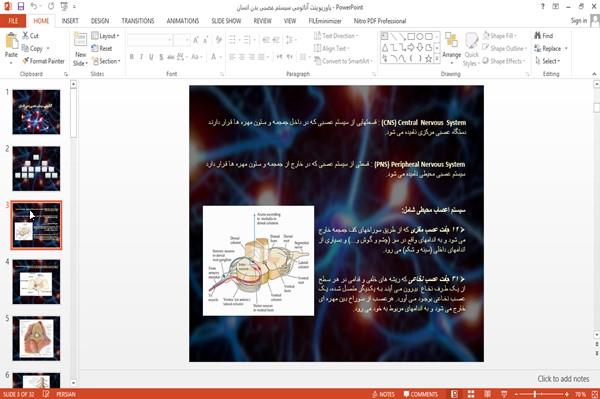This screenshot has width=600, height=399.
Task: Click the Find binoculars icon
Action: [538, 36]
